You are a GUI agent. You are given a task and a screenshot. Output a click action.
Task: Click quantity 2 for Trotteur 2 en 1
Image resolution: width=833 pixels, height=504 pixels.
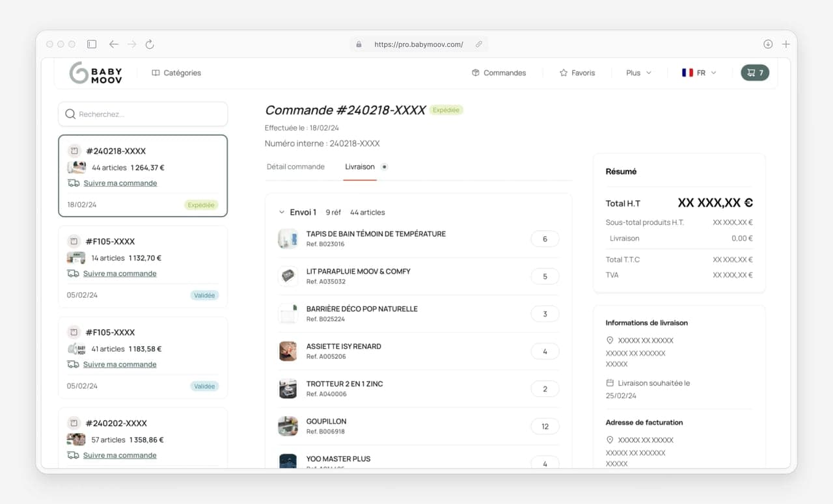pyautogui.click(x=545, y=390)
